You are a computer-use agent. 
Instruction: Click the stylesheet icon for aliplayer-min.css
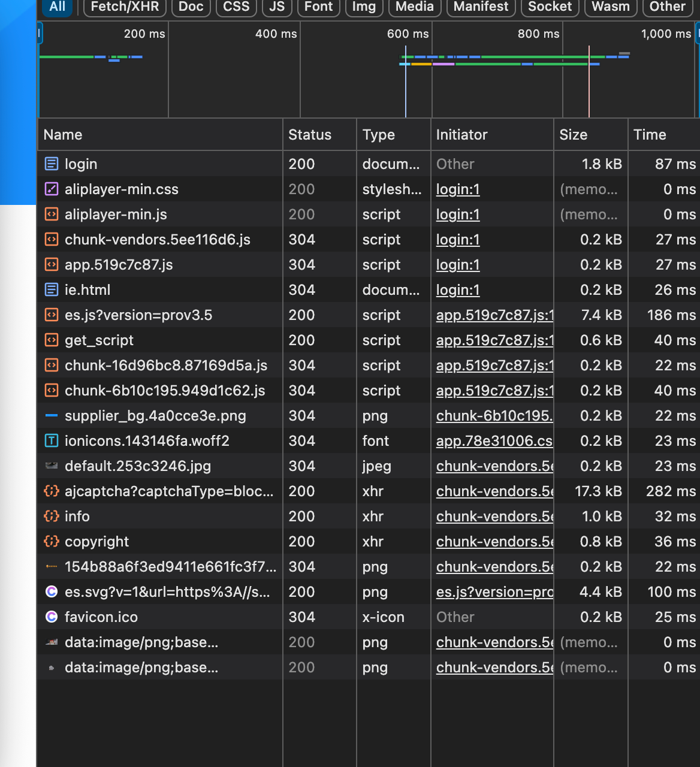tap(52, 189)
